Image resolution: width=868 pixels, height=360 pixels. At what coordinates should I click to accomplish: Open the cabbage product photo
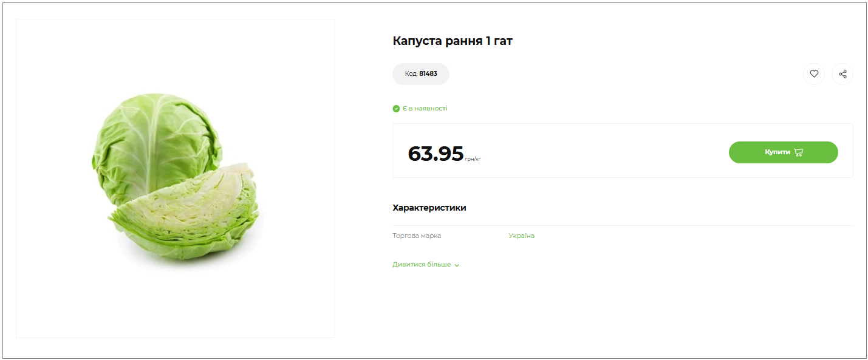pos(175,178)
